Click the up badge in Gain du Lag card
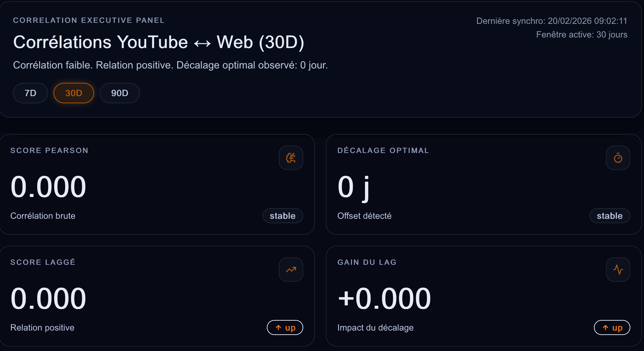Viewport: 644px width, 351px height. pyautogui.click(x=612, y=327)
